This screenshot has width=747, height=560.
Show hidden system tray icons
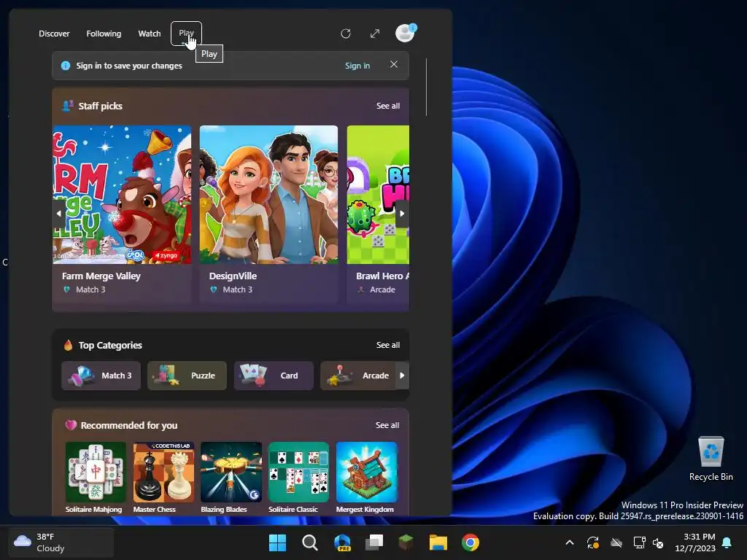coord(569,542)
